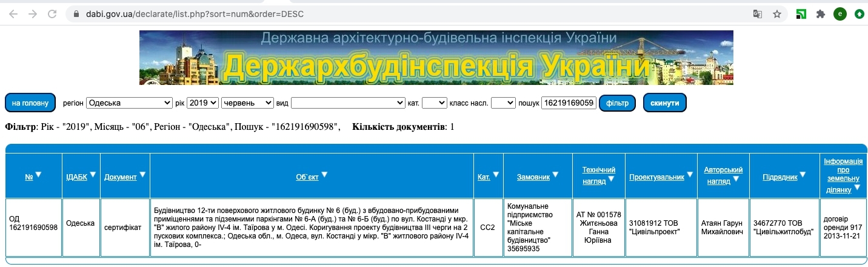868x267 pixels.
Task: Click the padlock site info icon
Action: [76, 13]
